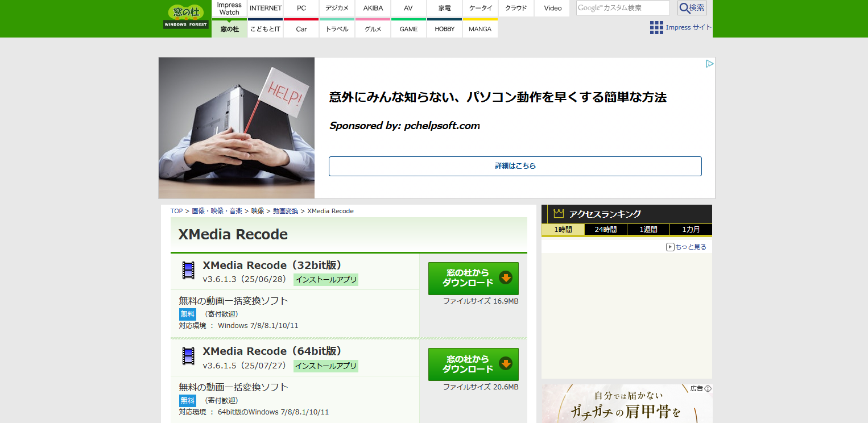Open the 映像 breadcrumb link
This screenshot has width=868, height=423.
click(x=258, y=211)
